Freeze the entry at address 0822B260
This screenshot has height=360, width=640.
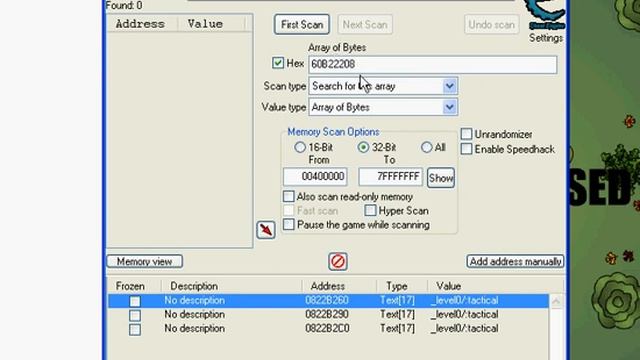coord(135,301)
